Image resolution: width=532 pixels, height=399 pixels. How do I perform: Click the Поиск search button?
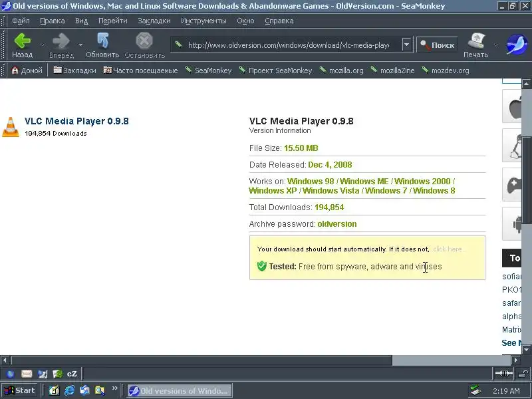(437, 45)
